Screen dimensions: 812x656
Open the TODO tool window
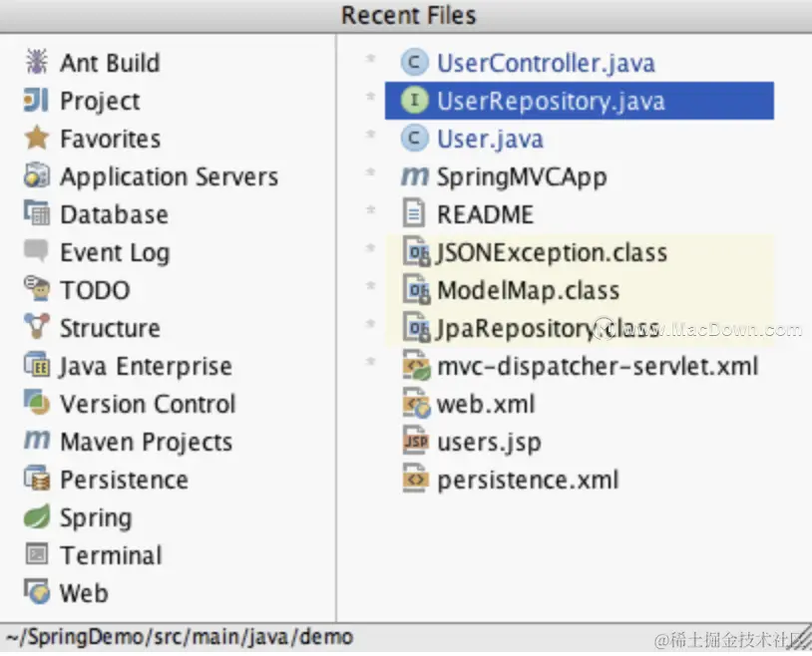(95, 290)
